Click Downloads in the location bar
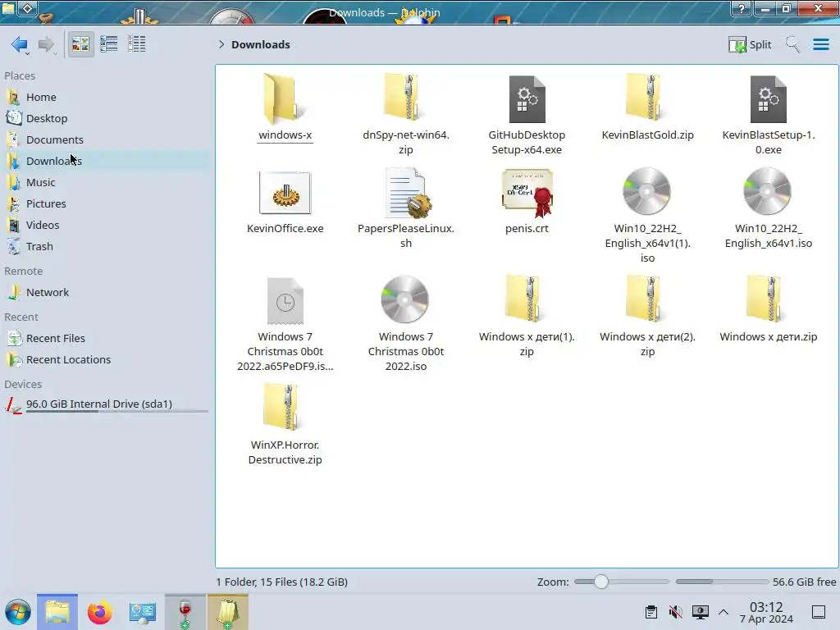 (x=260, y=44)
